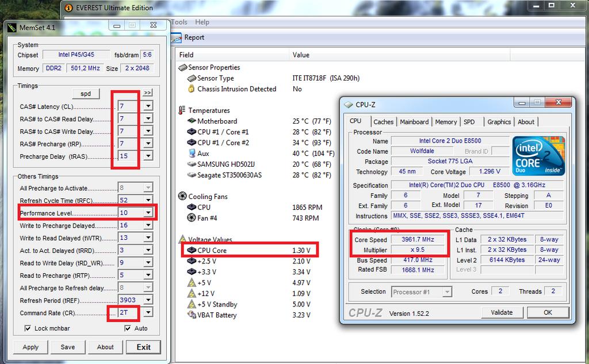Click the VBAT Battery icon
589x364 pixels.
(x=192, y=315)
